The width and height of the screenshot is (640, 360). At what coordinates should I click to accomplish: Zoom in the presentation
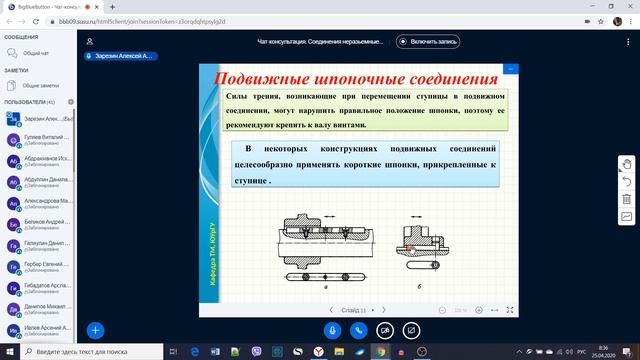pos(479,310)
